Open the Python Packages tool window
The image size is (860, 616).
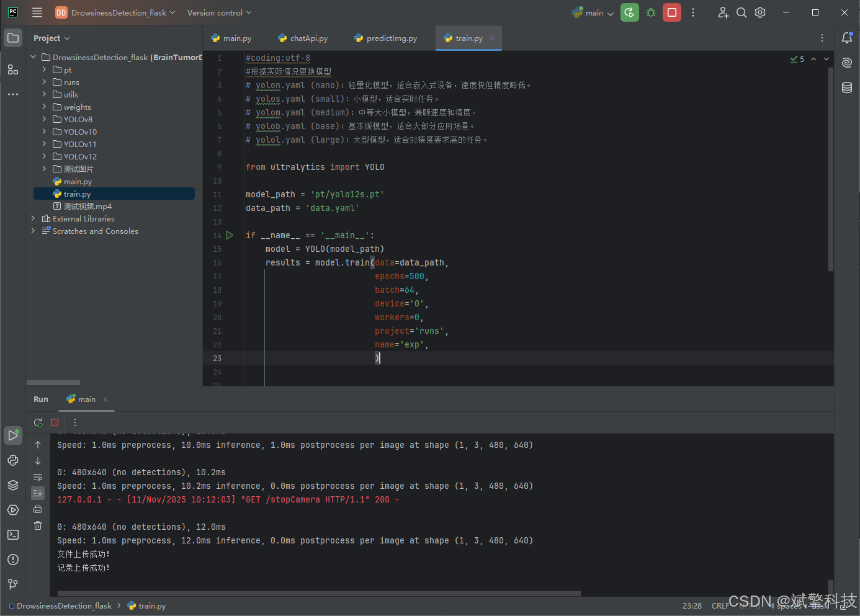point(13,485)
